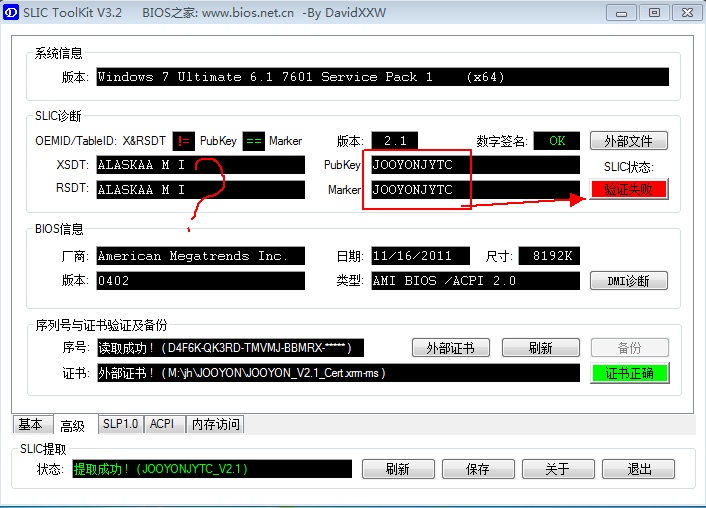Click the green OK digital signature indicator
This screenshot has width=706, height=508.
[556, 141]
